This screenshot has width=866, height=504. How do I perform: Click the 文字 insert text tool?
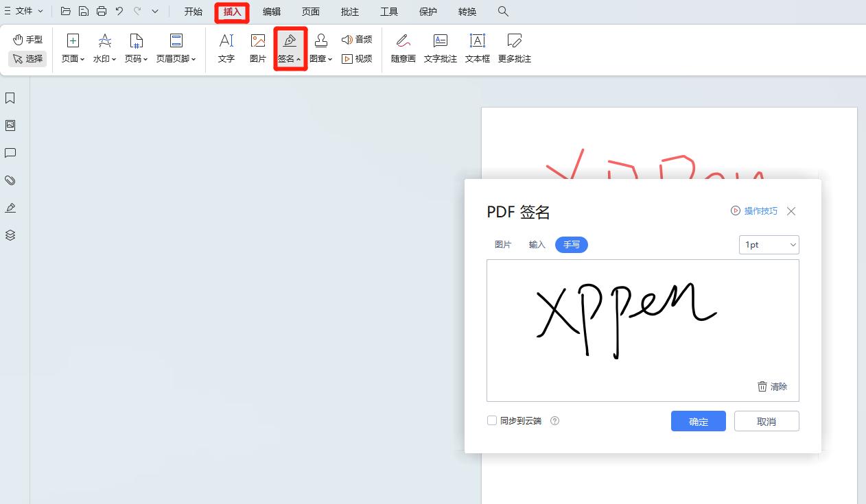pyautogui.click(x=226, y=48)
